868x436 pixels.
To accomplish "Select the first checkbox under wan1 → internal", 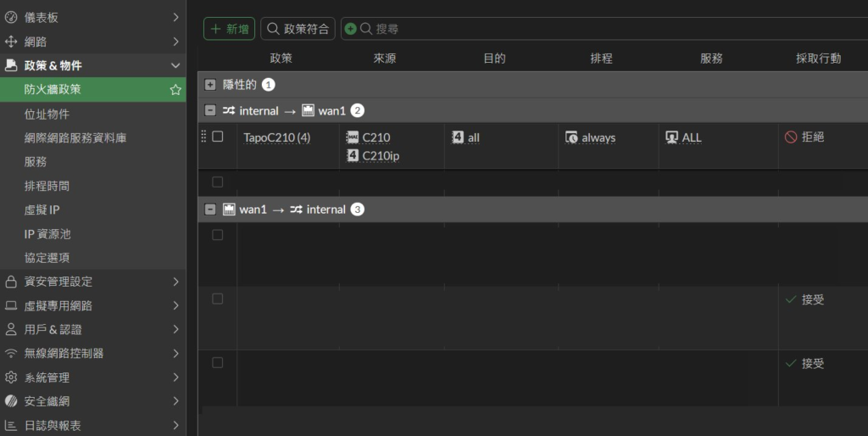I will tap(218, 235).
